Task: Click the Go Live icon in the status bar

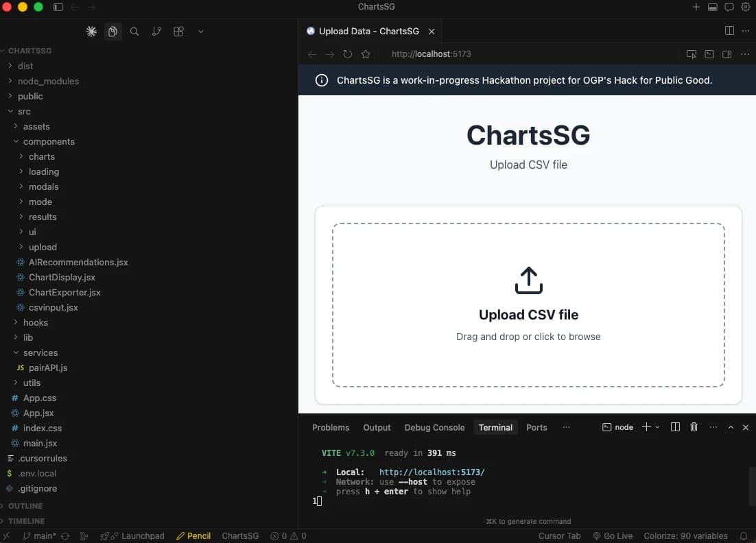Action: coord(613,535)
